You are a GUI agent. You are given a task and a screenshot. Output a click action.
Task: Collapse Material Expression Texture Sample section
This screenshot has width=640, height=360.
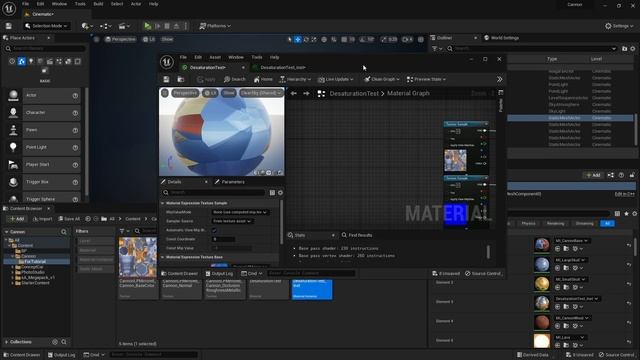pos(162,203)
